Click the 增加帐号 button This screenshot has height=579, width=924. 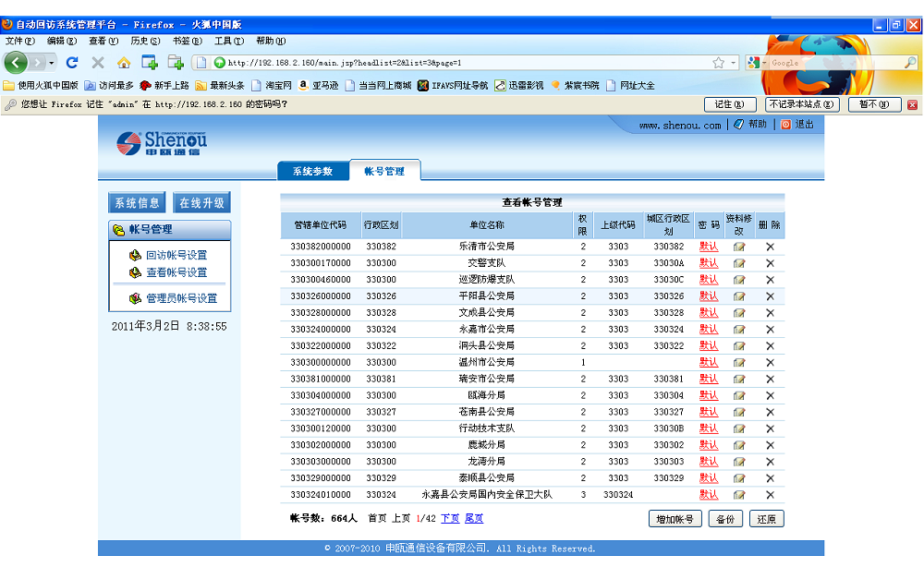[x=675, y=519]
